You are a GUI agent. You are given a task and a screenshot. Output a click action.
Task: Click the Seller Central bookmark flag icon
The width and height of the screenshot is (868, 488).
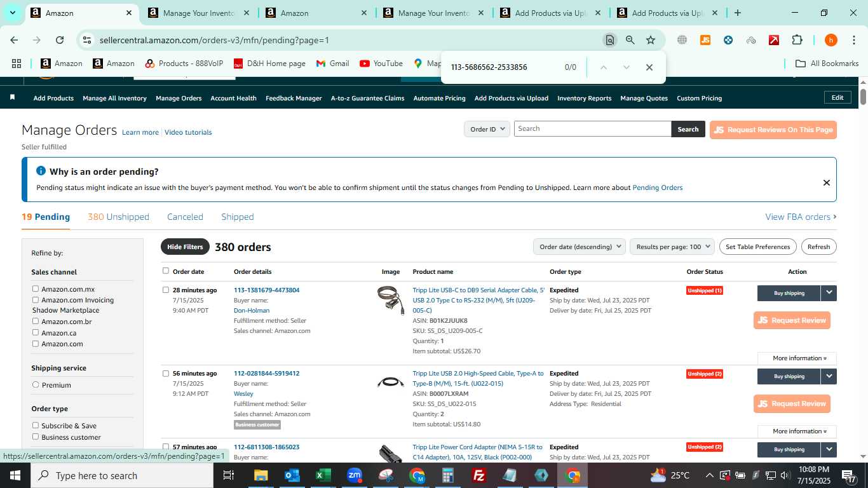click(x=12, y=98)
